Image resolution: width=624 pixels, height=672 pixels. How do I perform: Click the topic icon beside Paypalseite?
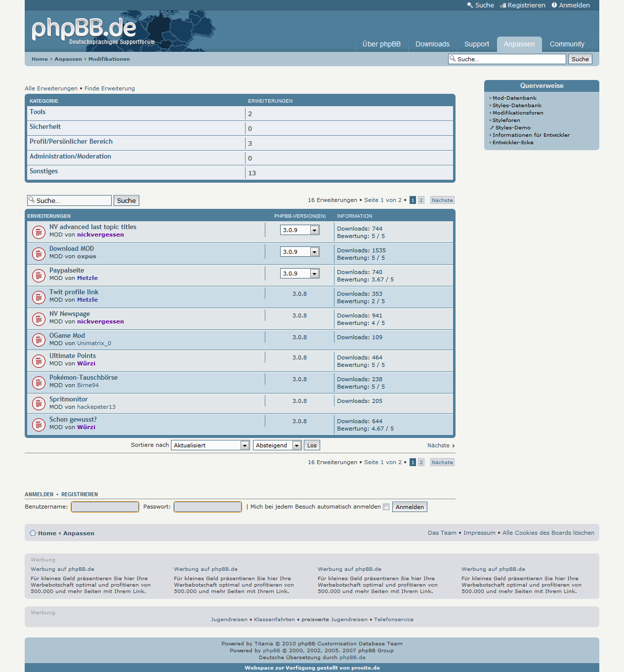click(39, 276)
